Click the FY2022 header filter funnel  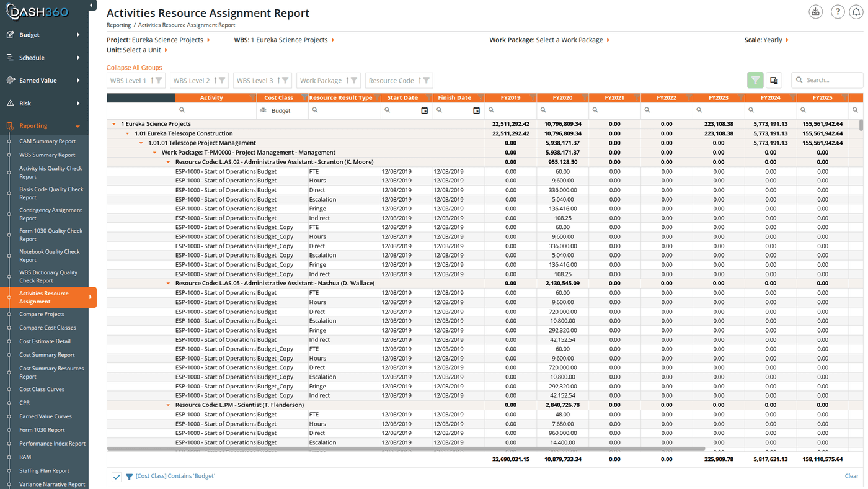[x=688, y=98]
